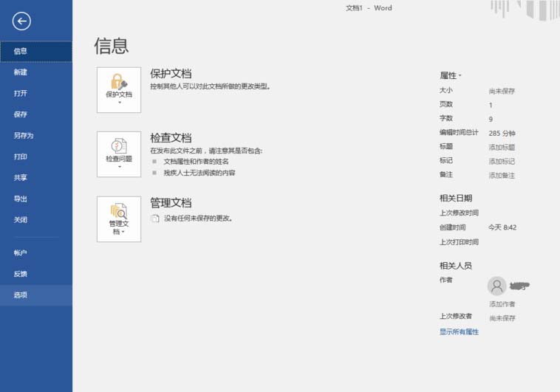Click the author avatar icon

coord(497,286)
